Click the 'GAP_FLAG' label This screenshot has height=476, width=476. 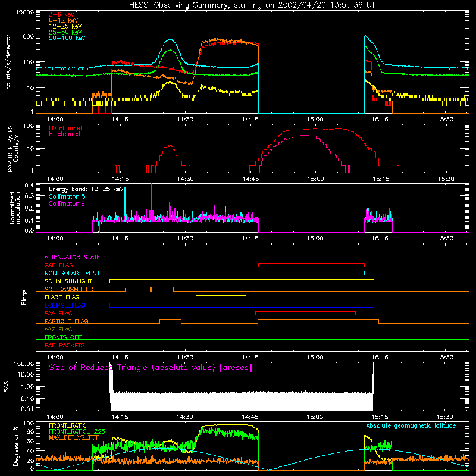pyautogui.click(x=58, y=265)
